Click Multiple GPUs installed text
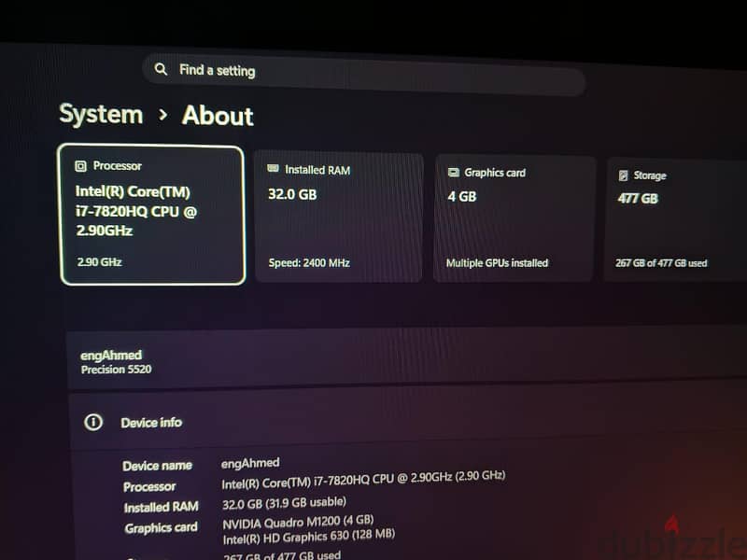This screenshot has height=560, width=747. click(497, 263)
